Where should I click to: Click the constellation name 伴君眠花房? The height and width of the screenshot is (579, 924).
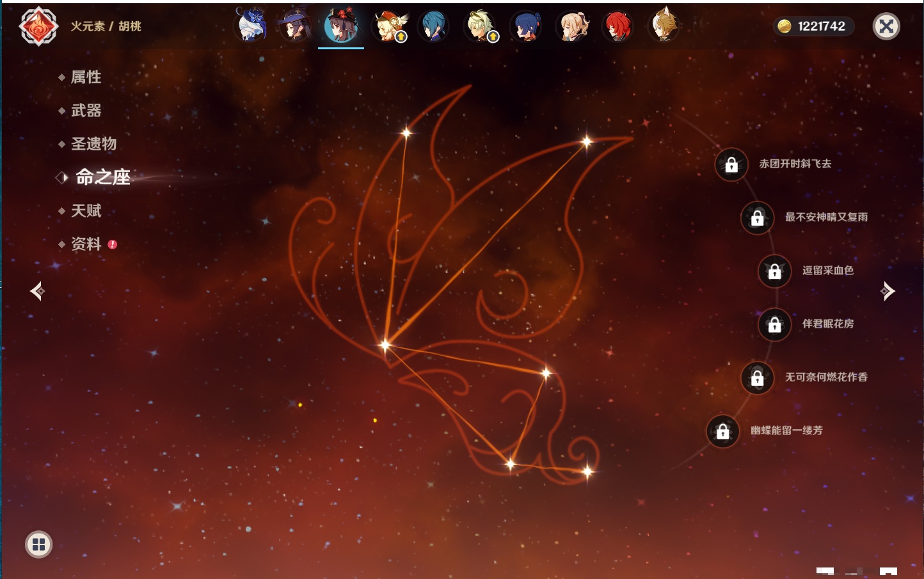tap(828, 324)
